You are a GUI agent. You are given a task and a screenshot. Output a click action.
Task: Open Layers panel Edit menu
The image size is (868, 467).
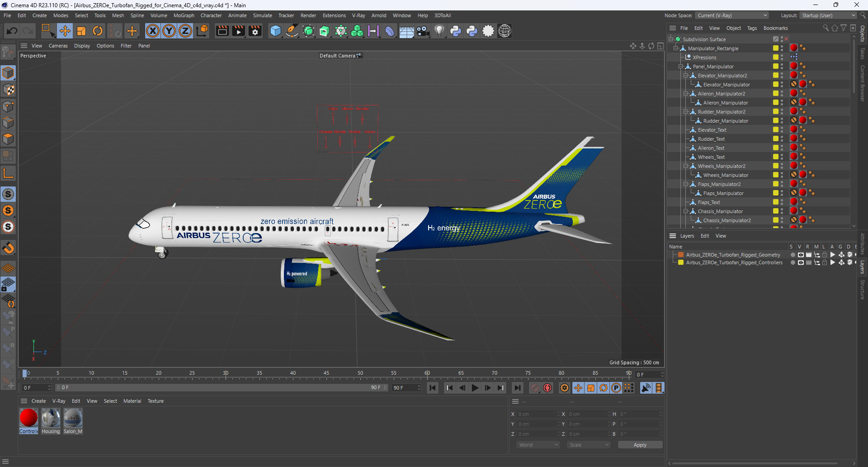[704, 236]
